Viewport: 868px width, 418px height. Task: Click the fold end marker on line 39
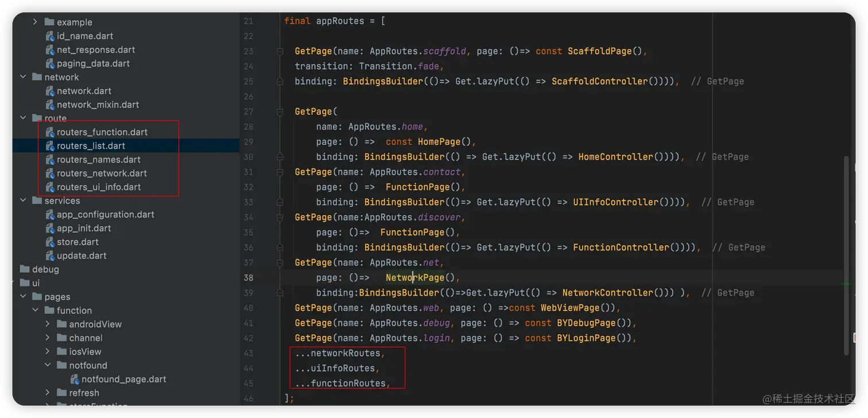280,293
